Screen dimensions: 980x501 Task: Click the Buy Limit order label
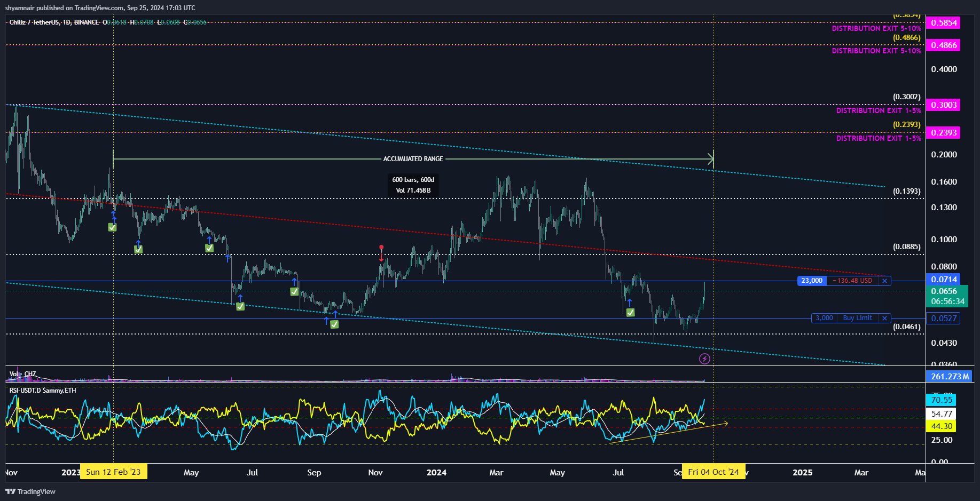pyautogui.click(x=858, y=318)
